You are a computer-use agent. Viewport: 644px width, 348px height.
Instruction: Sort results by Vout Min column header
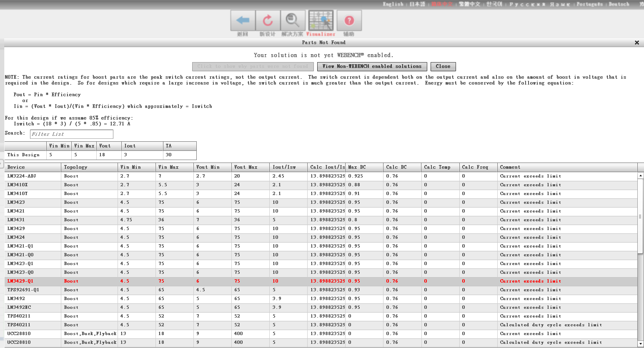click(213, 167)
